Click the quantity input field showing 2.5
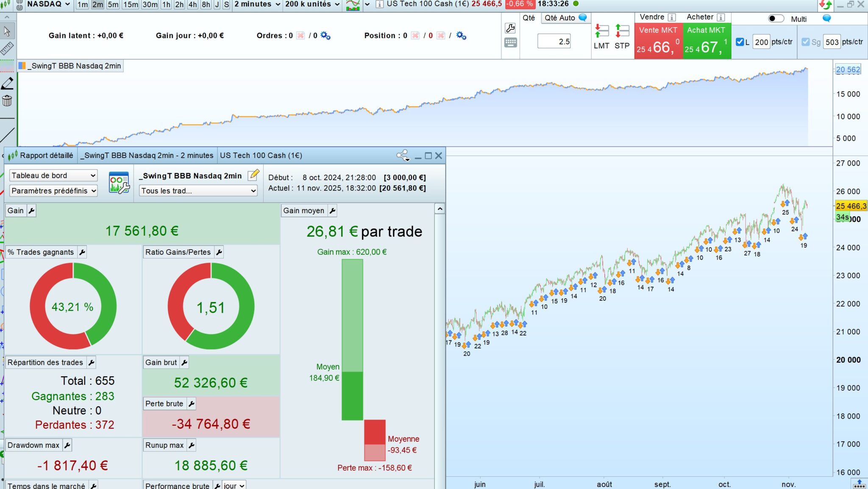Screen dimensions: 868x489 [x=554, y=42]
